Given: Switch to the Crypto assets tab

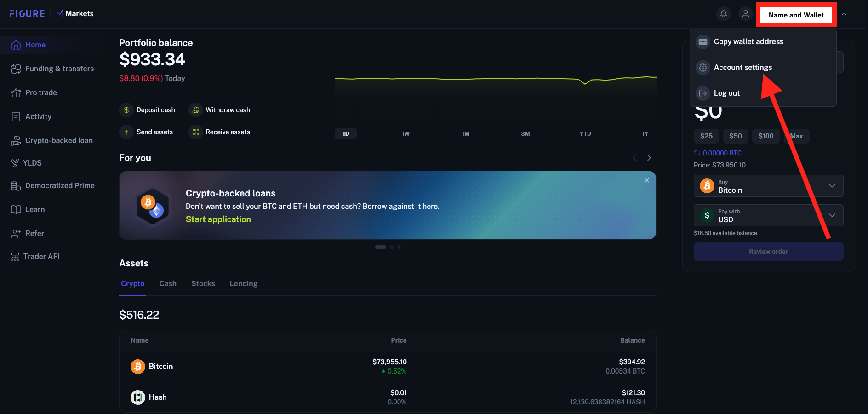Looking at the screenshot, I should pyautogui.click(x=132, y=283).
